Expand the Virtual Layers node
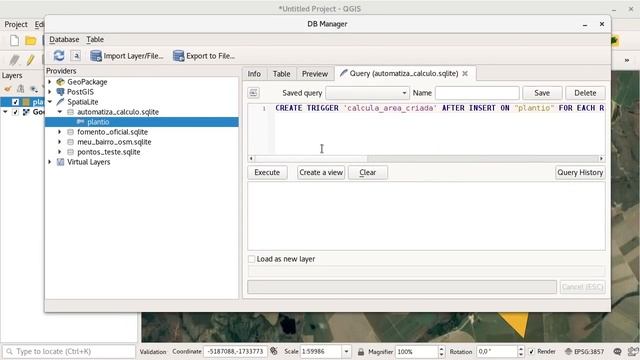 point(50,162)
